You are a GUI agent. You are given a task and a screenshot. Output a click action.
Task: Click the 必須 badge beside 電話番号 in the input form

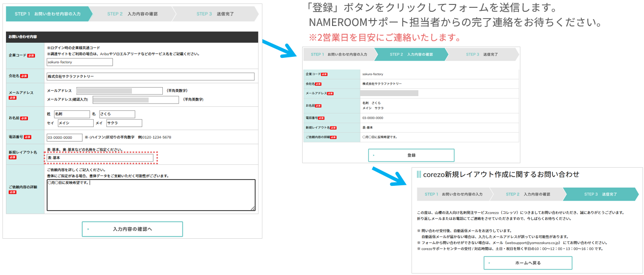(x=27, y=137)
